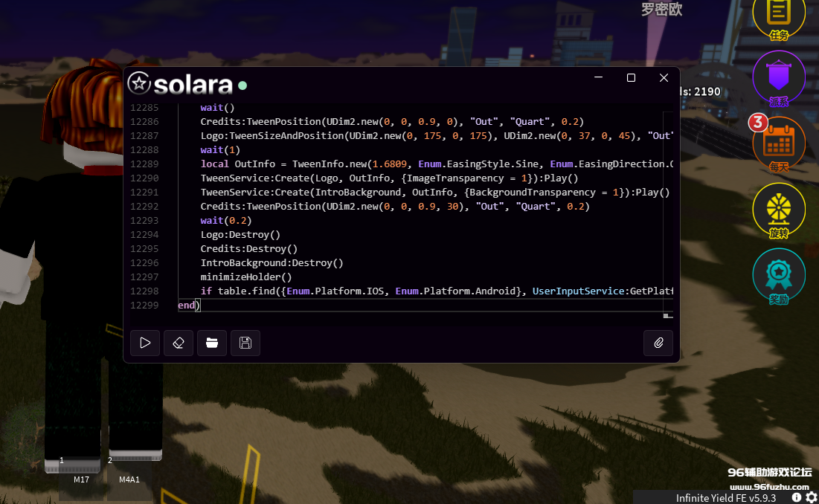Open the 每天 daily calendar icon
The height and width of the screenshot is (504, 819).
tap(779, 142)
